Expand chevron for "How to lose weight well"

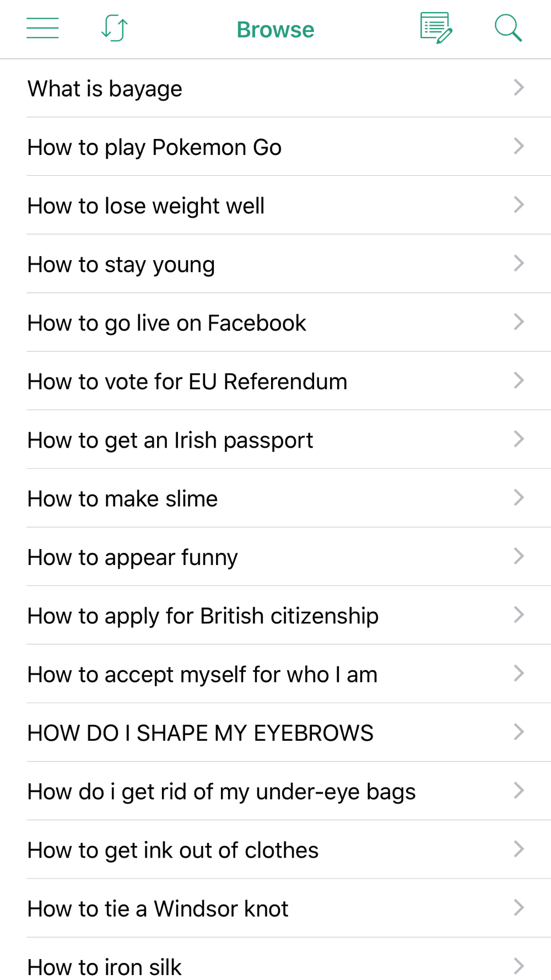(518, 205)
